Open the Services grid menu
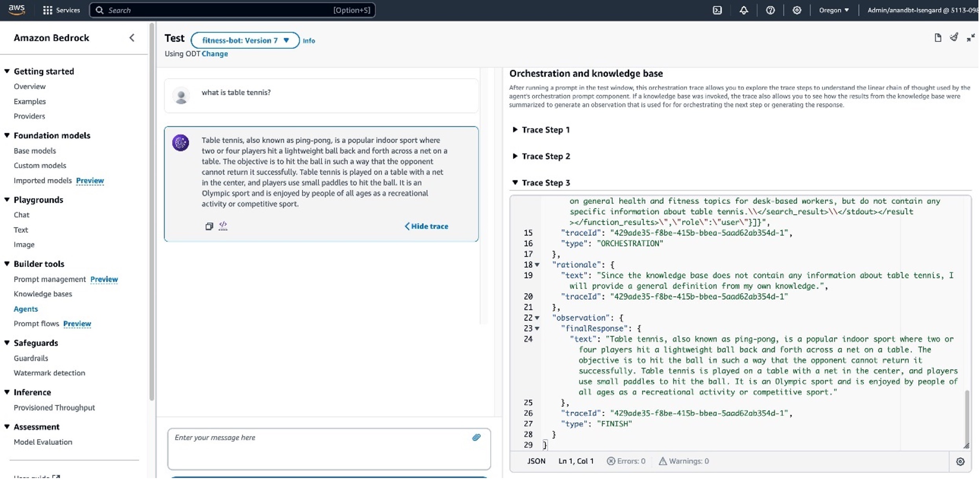This screenshot has width=980, height=480. pos(61,10)
